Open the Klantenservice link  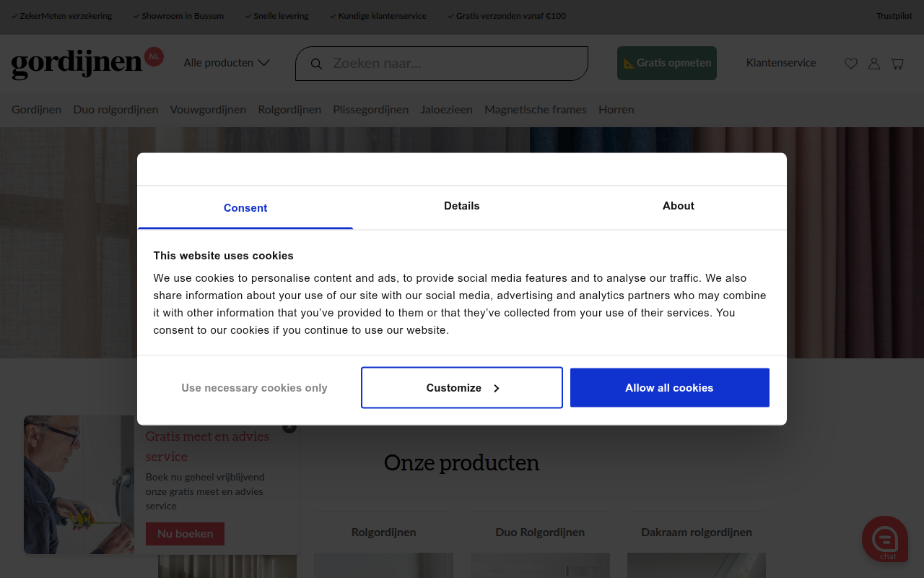pyautogui.click(x=781, y=63)
